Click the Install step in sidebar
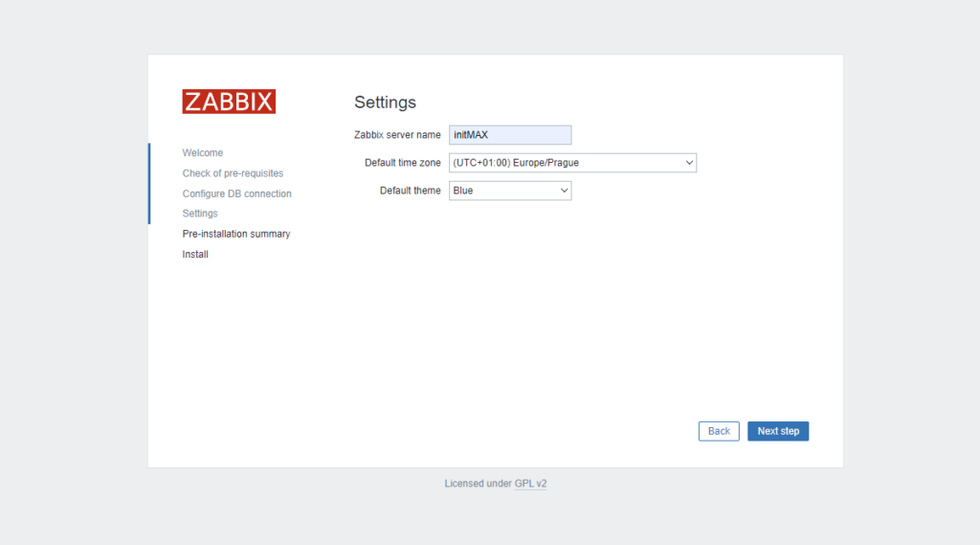 (195, 255)
